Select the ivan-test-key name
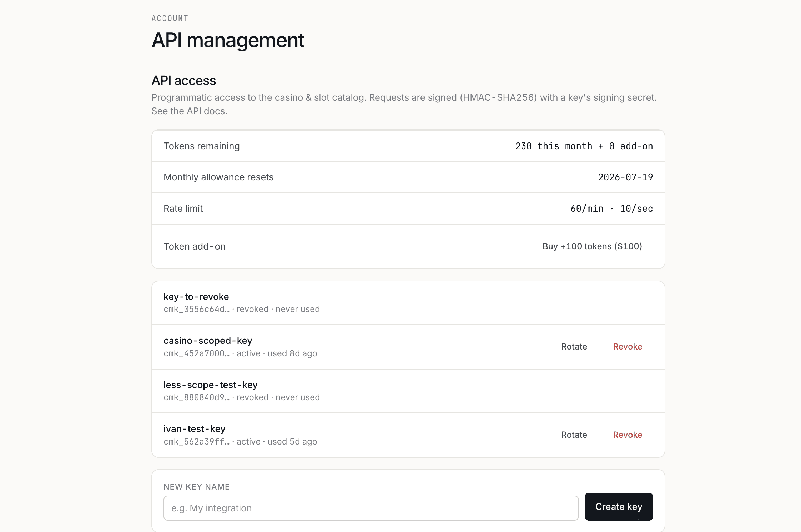 pyautogui.click(x=195, y=429)
